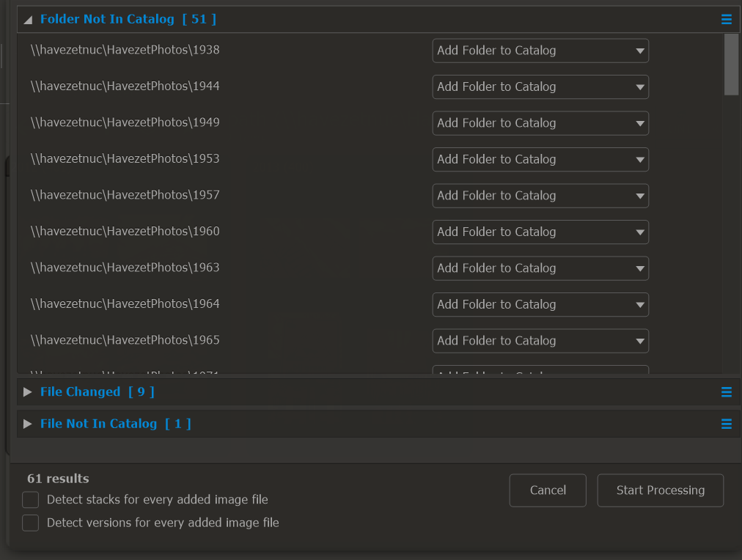Click the File Not In Catalog [ 1 ] heading

[x=115, y=424]
